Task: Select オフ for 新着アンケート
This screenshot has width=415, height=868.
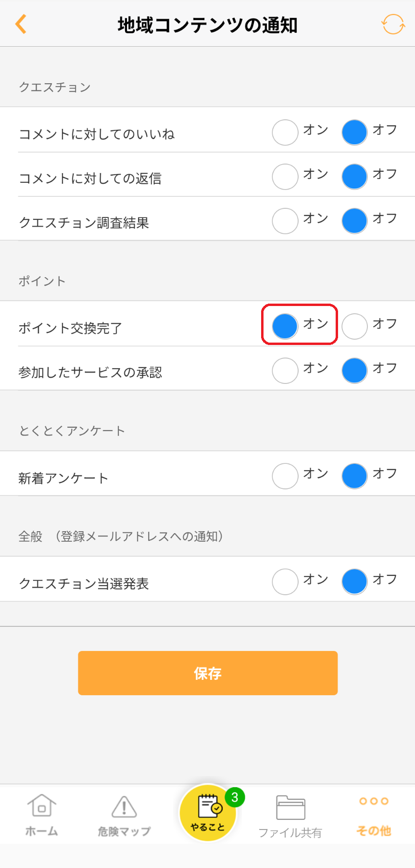Action: [x=354, y=476]
